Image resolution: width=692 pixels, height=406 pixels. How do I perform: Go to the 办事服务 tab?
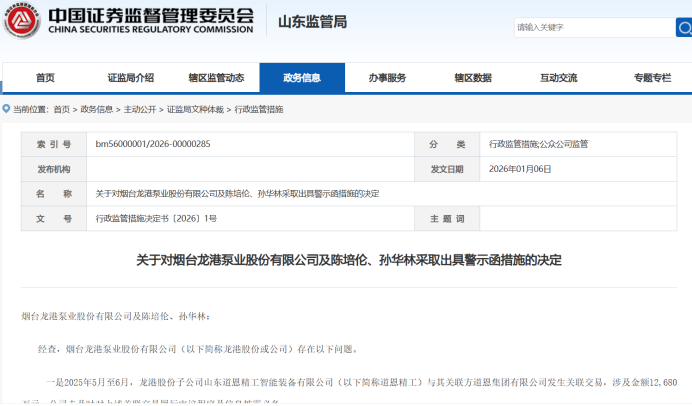(387, 78)
